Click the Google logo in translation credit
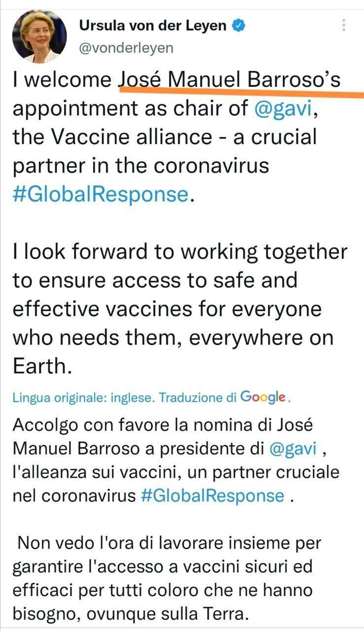This screenshot has width=364, height=631. point(263,397)
